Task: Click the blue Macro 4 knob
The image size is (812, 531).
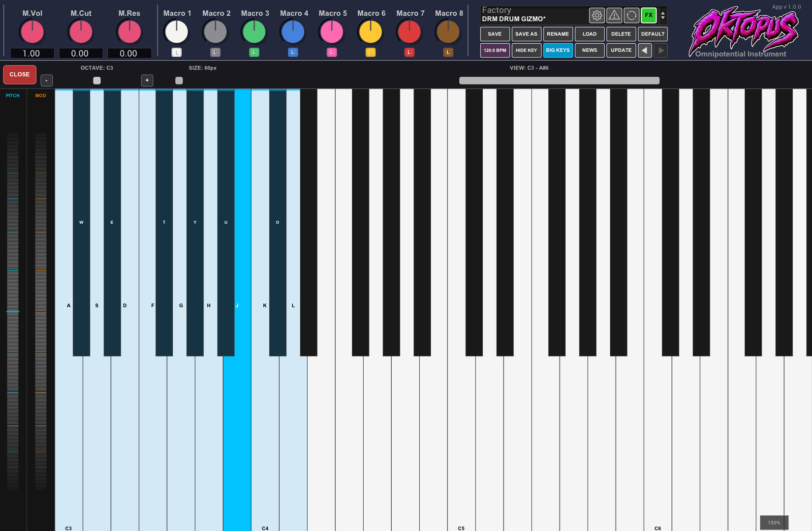Action: pyautogui.click(x=293, y=32)
